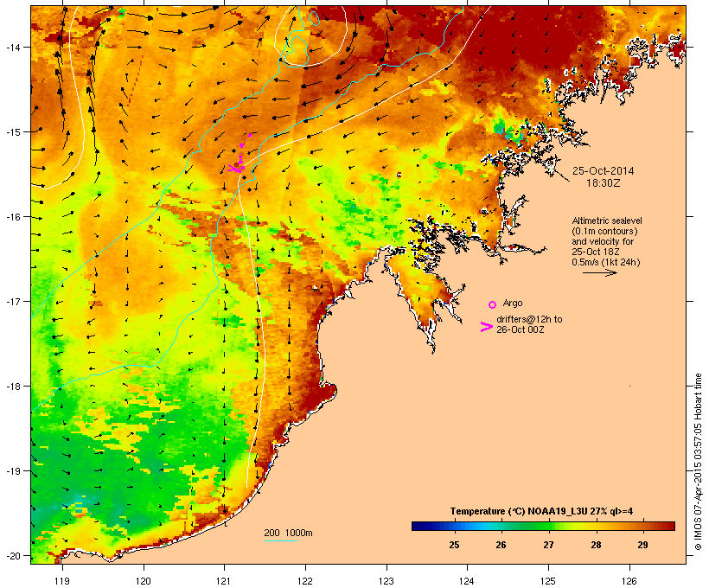Image resolution: width=709 pixels, height=588 pixels.
Task: Click the dark blue end of the temperature colorbar
Action: tap(420, 526)
